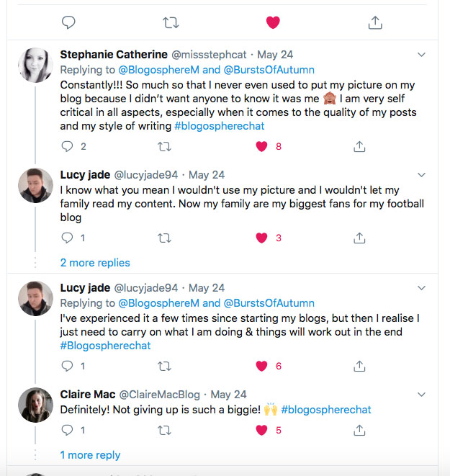Click reply icon on the top tweet
This screenshot has height=476, width=450.
tap(68, 22)
